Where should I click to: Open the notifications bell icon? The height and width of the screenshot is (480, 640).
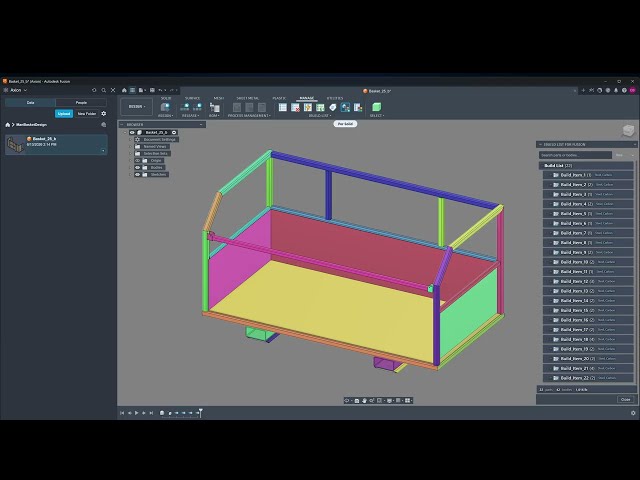(x=616, y=90)
